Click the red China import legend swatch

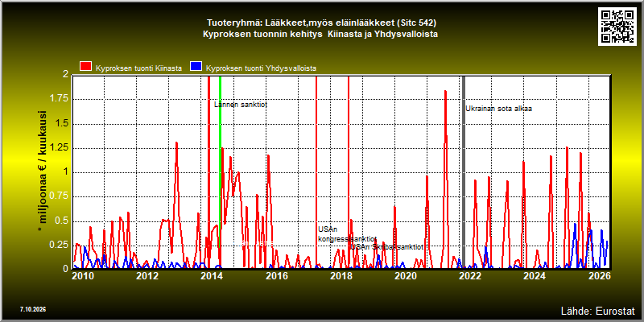coord(86,66)
